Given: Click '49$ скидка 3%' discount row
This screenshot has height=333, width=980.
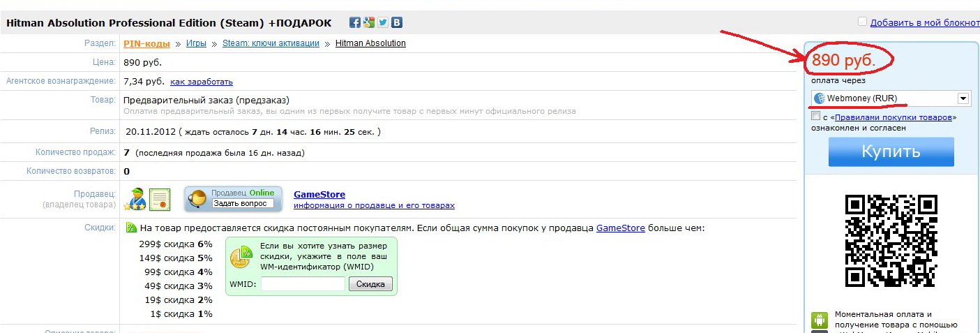Looking at the screenshot, I should (x=178, y=286).
